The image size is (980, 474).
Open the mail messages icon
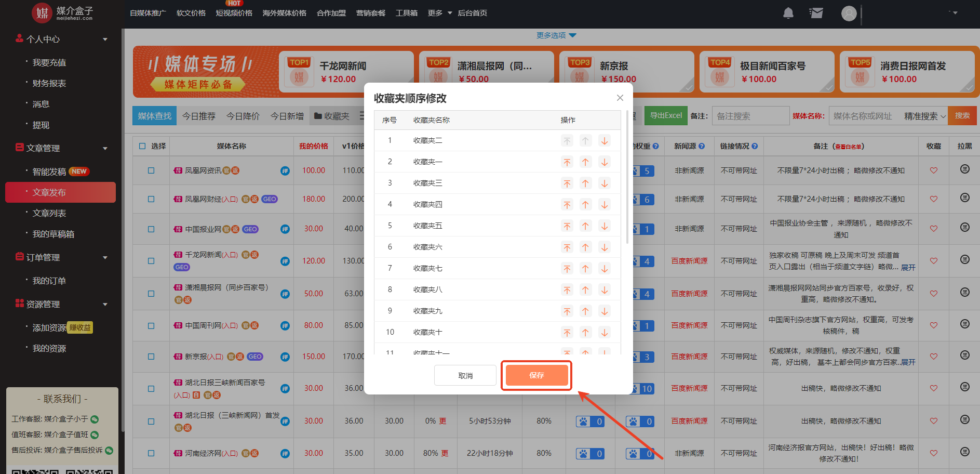pos(816,13)
